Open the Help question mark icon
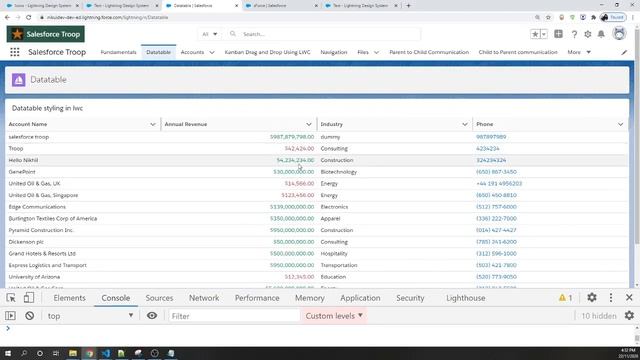The height and width of the screenshot is (360, 640). pyautogui.click(x=574, y=34)
